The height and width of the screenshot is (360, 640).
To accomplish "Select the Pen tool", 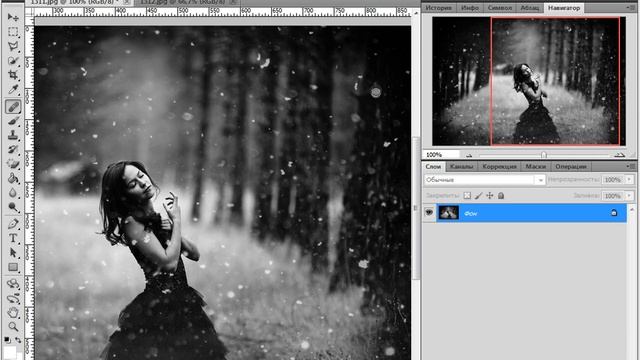I will (x=13, y=224).
